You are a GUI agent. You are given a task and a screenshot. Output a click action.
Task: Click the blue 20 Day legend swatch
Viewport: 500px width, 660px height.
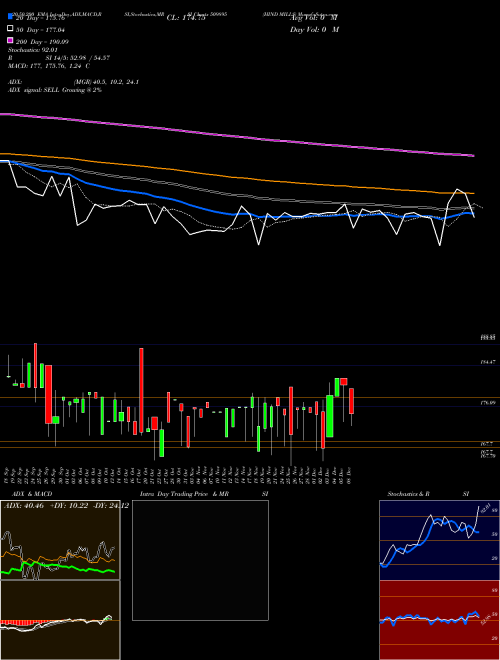[x=10, y=17]
